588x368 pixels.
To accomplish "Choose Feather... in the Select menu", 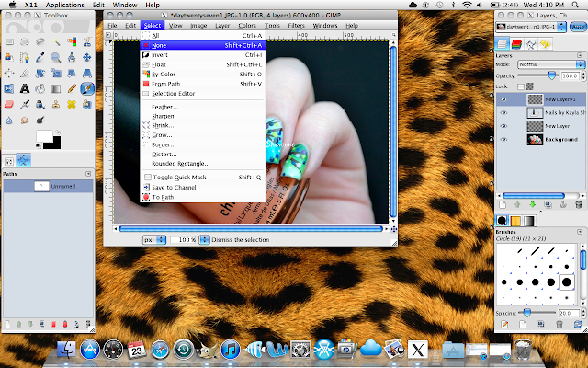I will 202,107.
